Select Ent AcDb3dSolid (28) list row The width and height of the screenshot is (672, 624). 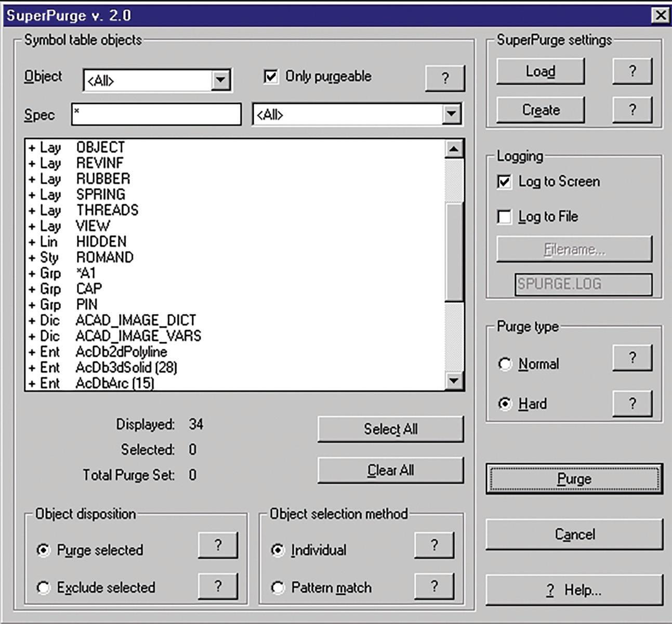pyautogui.click(x=235, y=368)
